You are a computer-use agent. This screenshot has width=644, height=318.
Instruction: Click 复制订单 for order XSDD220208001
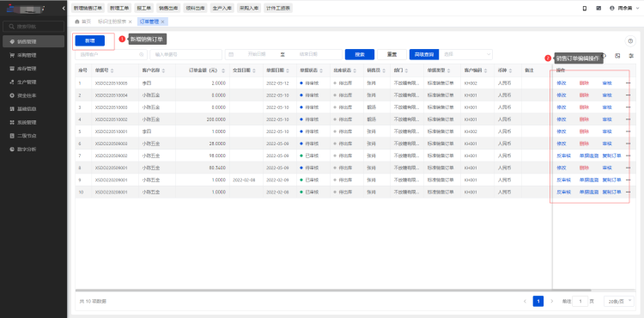(x=611, y=192)
